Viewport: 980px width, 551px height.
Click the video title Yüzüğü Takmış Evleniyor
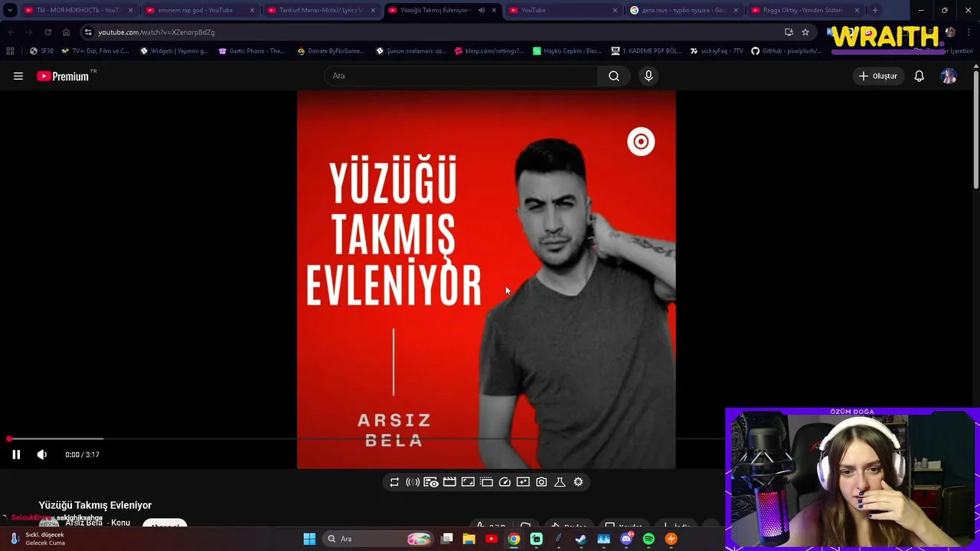pos(95,505)
